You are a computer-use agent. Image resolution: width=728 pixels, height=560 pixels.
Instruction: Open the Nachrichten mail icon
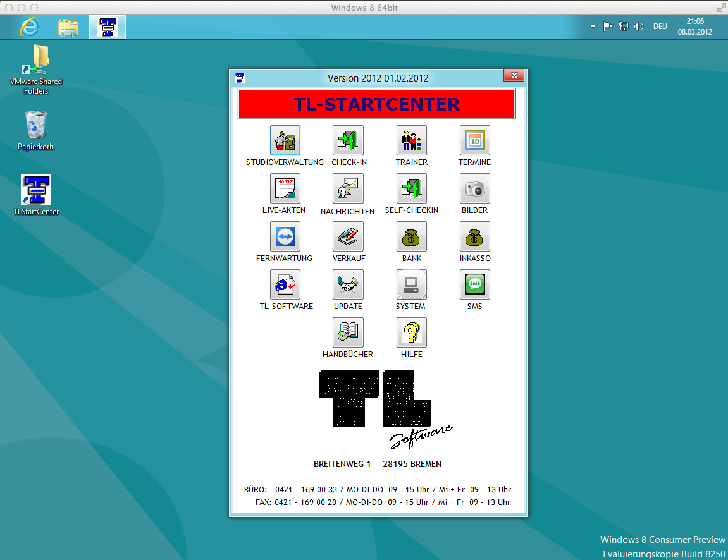coord(348,188)
